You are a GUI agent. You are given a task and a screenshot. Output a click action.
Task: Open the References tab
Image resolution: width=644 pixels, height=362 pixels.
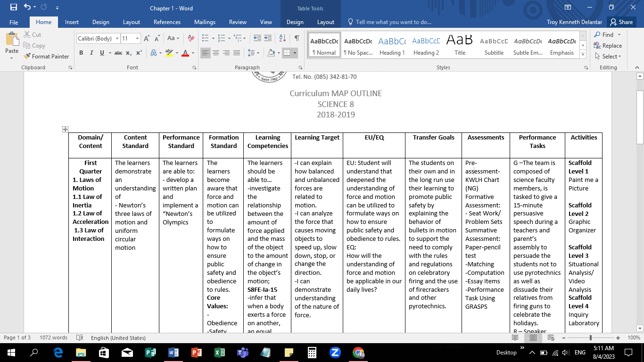tap(167, 22)
